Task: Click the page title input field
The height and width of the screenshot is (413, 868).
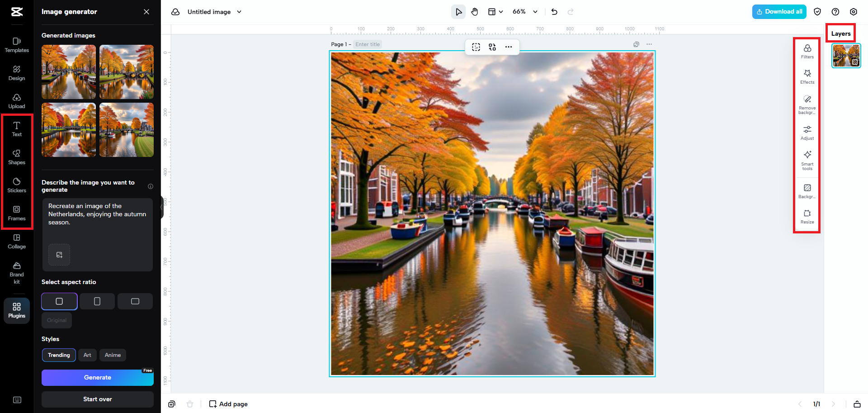Action: [x=368, y=44]
